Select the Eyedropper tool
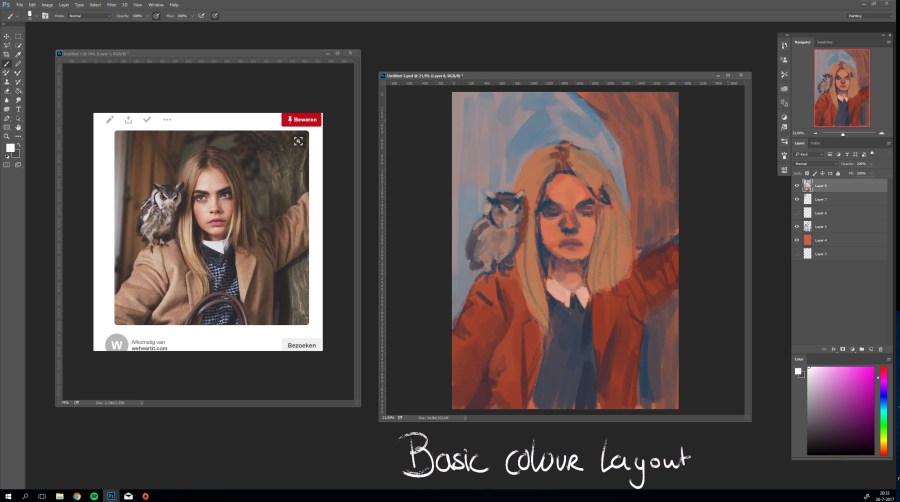 [x=18, y=54]
